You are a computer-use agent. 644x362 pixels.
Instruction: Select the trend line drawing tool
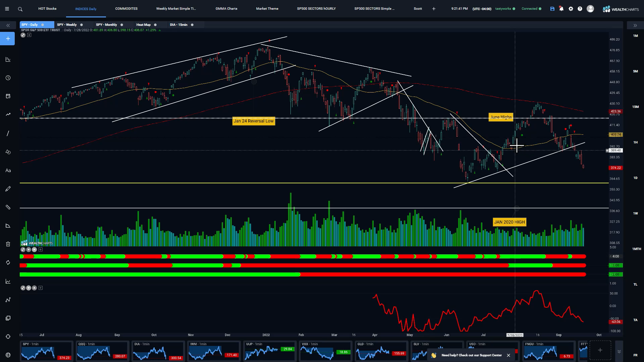(8, 133)
